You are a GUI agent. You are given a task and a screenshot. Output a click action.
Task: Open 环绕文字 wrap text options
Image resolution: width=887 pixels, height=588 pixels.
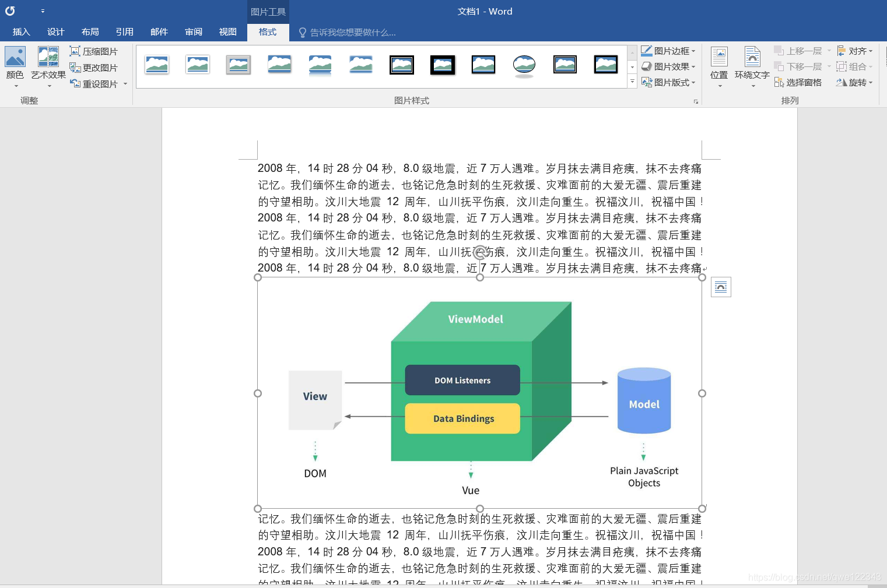tap(752, 66)
